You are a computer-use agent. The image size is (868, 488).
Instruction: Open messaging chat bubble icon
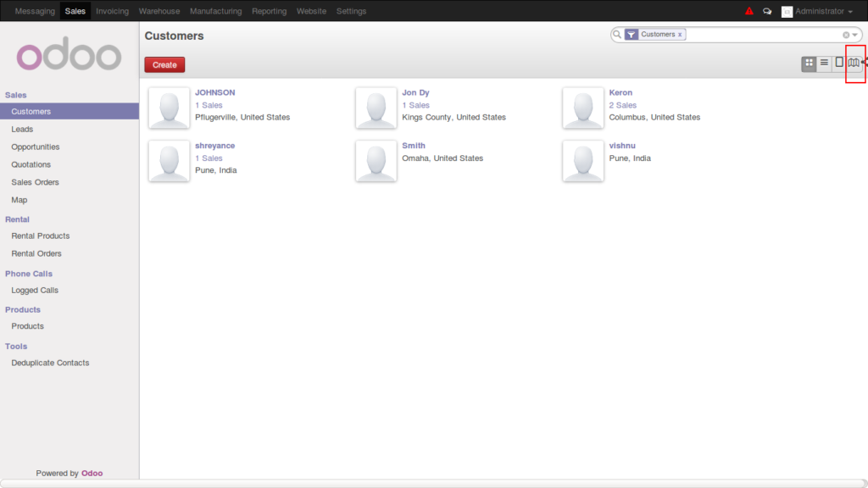pyautogui.click(x=767, y=10)
